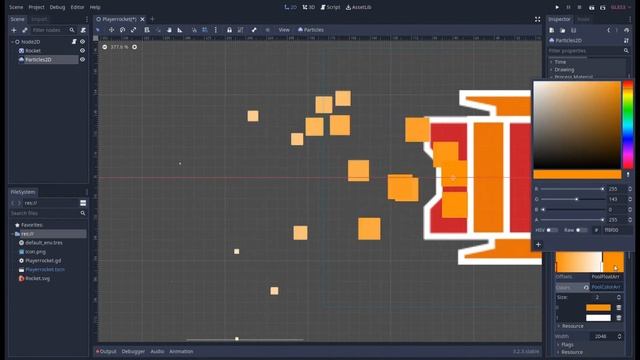Open the Scene menu
Screen dimensions: 640x360
(x=16, y=7)
